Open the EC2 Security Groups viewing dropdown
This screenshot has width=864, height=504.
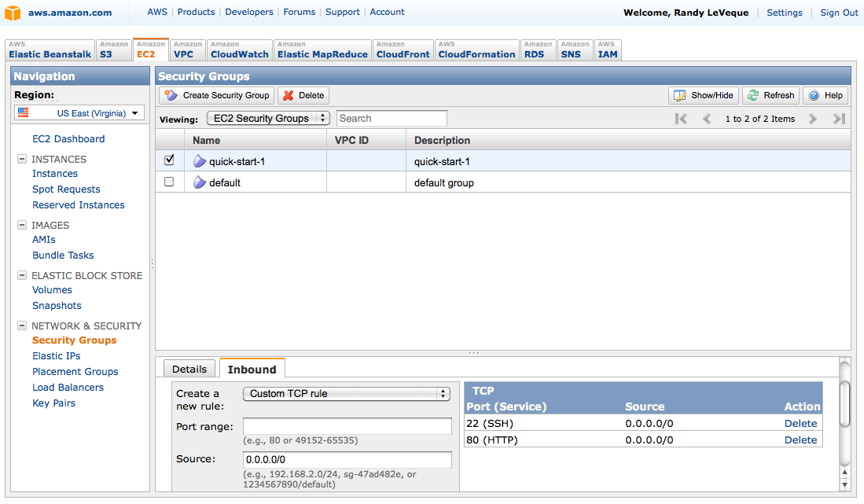[x=268, y=118]
